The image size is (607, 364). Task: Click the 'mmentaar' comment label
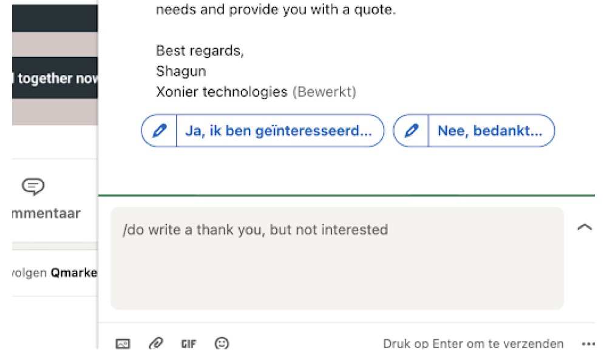tap(46, 214)
